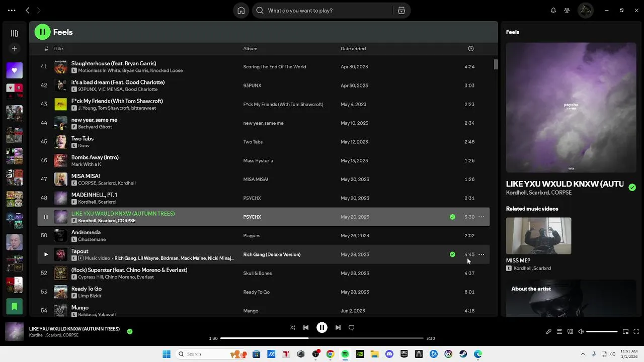Sort by the Album column header

[250, 49]
